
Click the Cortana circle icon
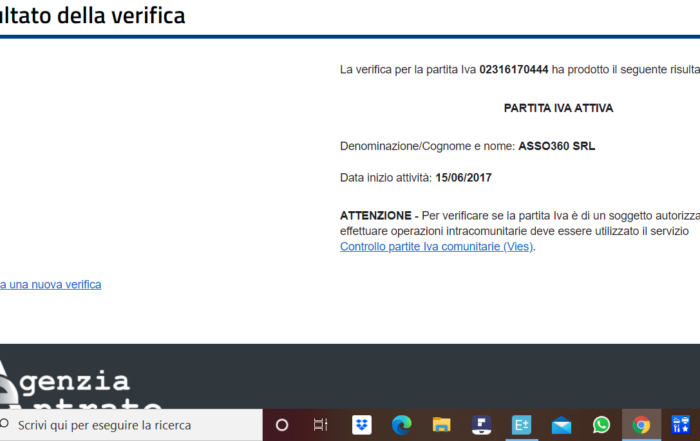click(282, 425)
